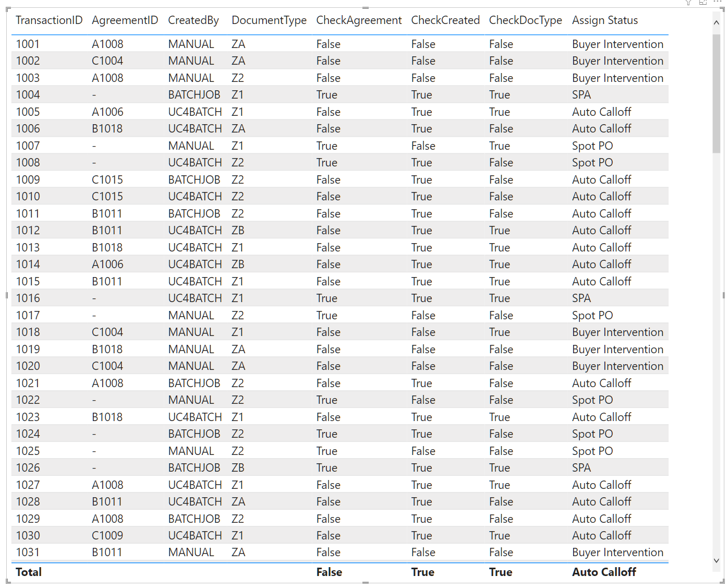Click UC4BATCH in row 1005
728x588 pixels.
(195, 112)
